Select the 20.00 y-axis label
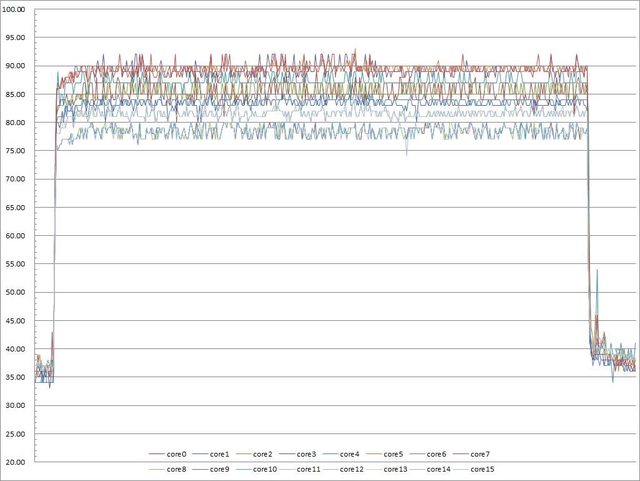 pos(17,462)
